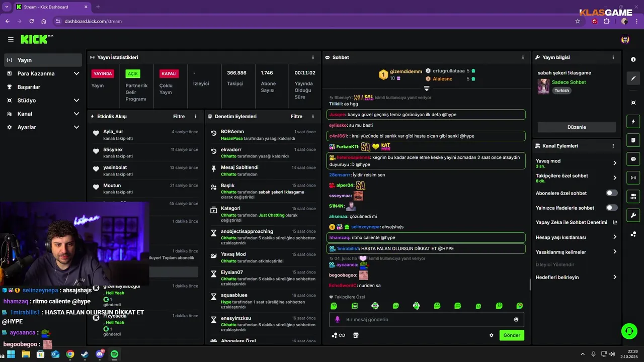Screen dimensions: 644x362
Task: Open Takipçilere özel sohbet settings arrow
Action: (615, 177)
